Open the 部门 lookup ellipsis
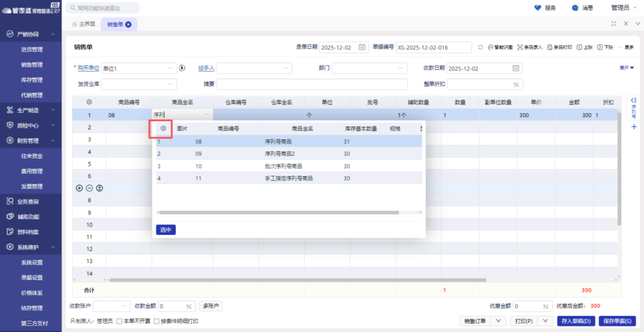The height and width of the screenshot is (332, 644). tap(401, 68)
